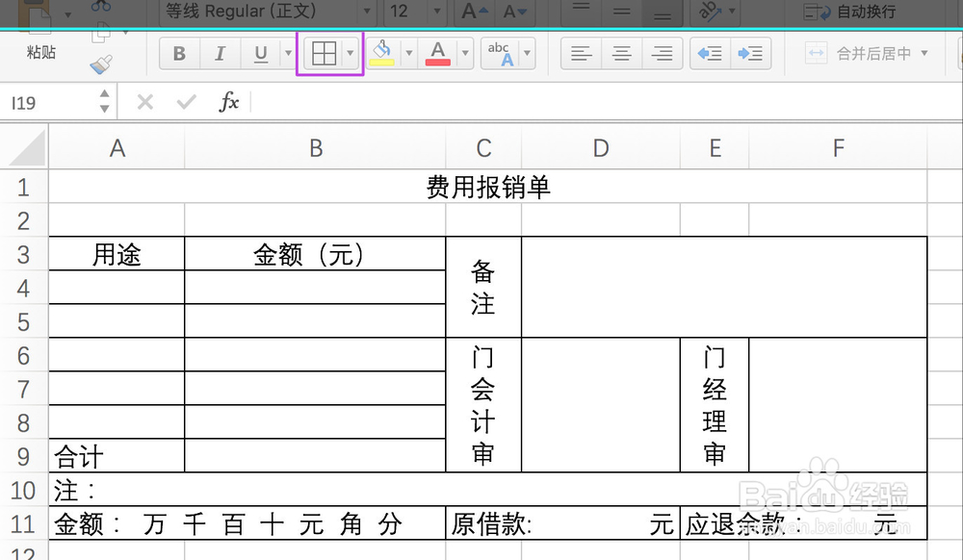The width and height of the screenshot is (963, 560).
Task: Pick the font color swatch under the A
Action: click(436, 61)
